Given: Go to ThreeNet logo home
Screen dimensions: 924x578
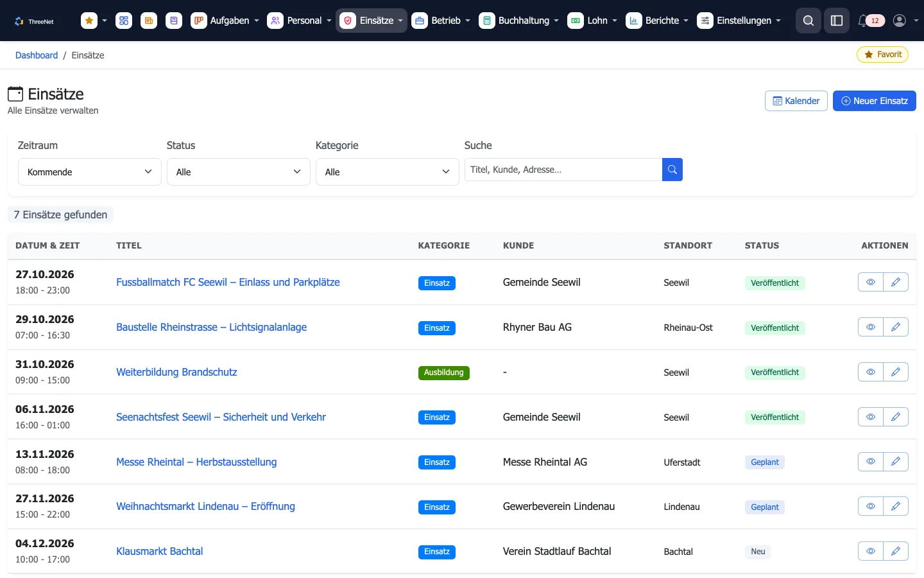Looking at the screenshot, I should click(x=34, y=21).
